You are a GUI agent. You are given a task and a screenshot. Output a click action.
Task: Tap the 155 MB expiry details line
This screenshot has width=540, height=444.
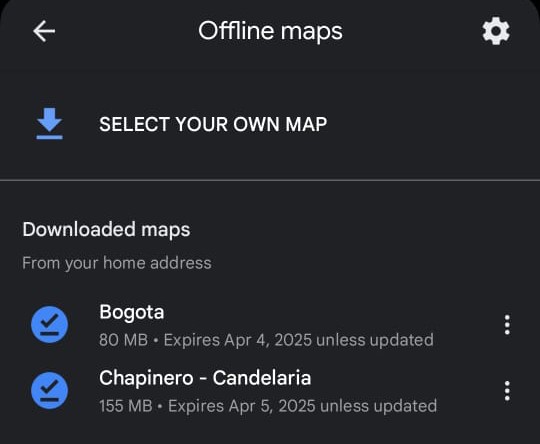pyautogui.click(x=268, y=406)
